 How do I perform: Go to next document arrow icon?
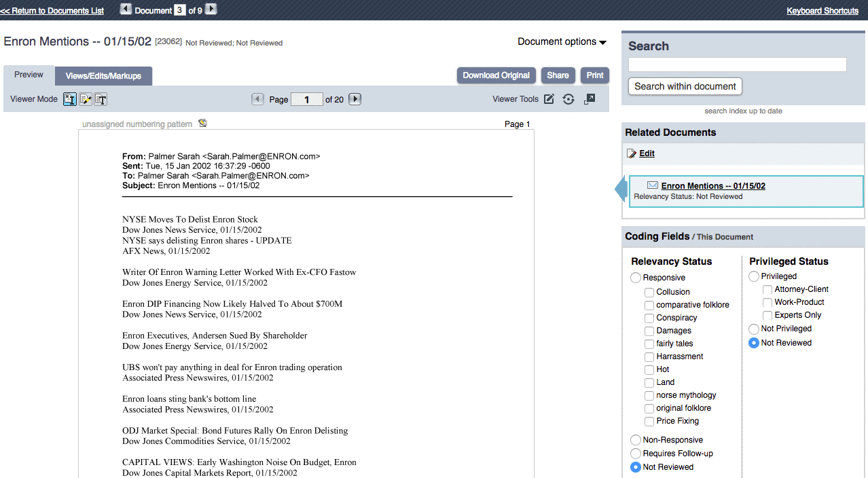point(211,9)
